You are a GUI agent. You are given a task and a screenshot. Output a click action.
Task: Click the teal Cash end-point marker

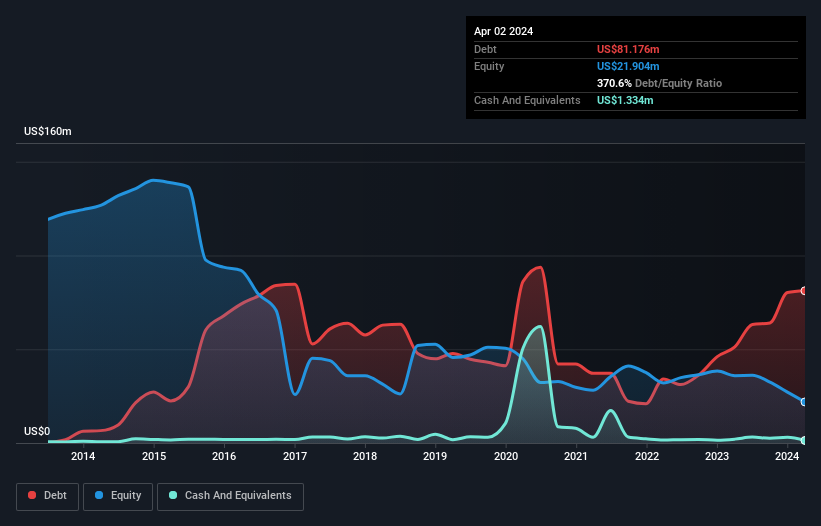point(804,441)
